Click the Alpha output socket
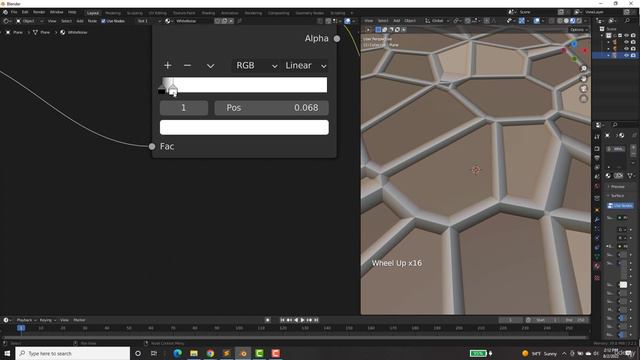The width and height of the screenshot is (640, 360). [x=337, y=39]
